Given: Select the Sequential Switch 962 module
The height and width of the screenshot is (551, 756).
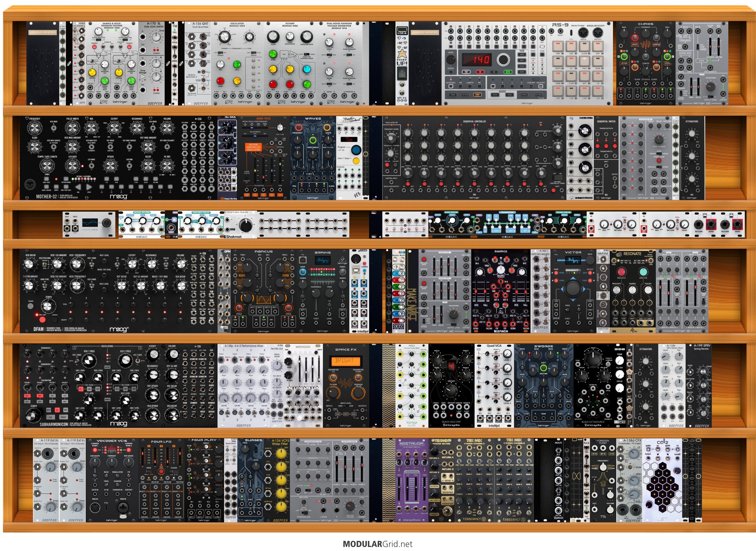Looking at the screenshot, I should point(606,158).
